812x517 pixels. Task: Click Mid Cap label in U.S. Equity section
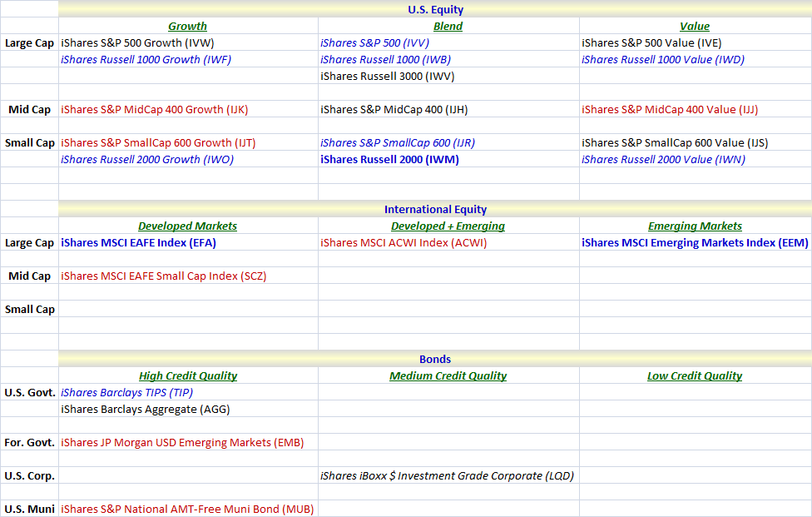pos(29,109)
